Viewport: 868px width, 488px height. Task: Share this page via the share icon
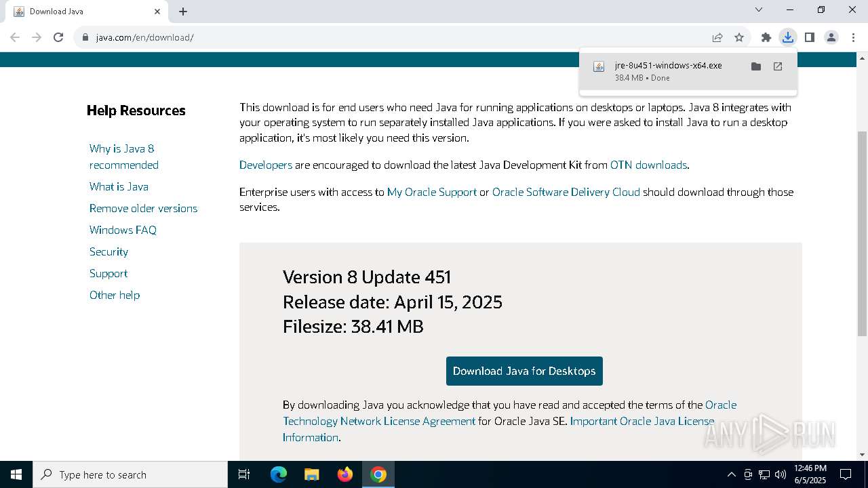[x=717, y=37]
